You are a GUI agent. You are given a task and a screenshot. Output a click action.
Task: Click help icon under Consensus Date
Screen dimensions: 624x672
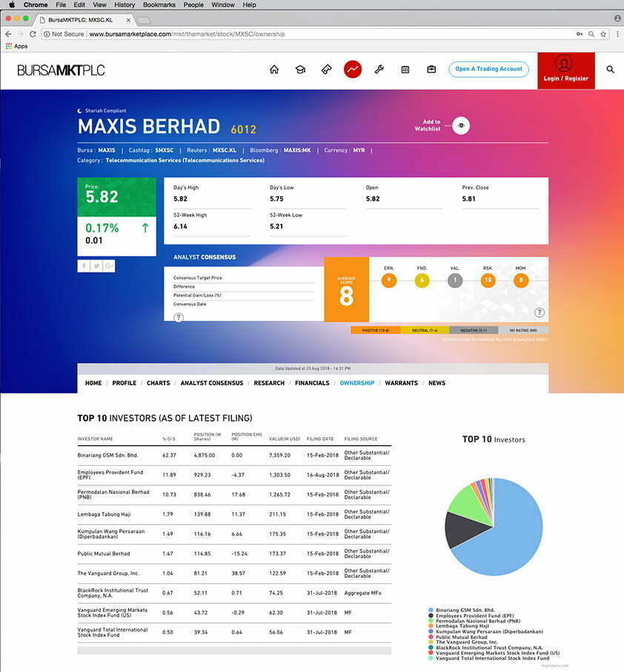(179, 317)
